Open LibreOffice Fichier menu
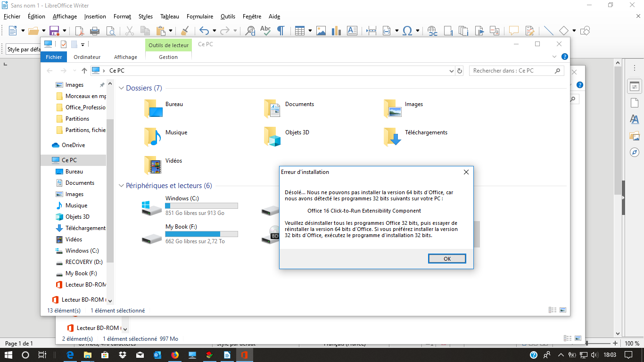 pos(12,16)
